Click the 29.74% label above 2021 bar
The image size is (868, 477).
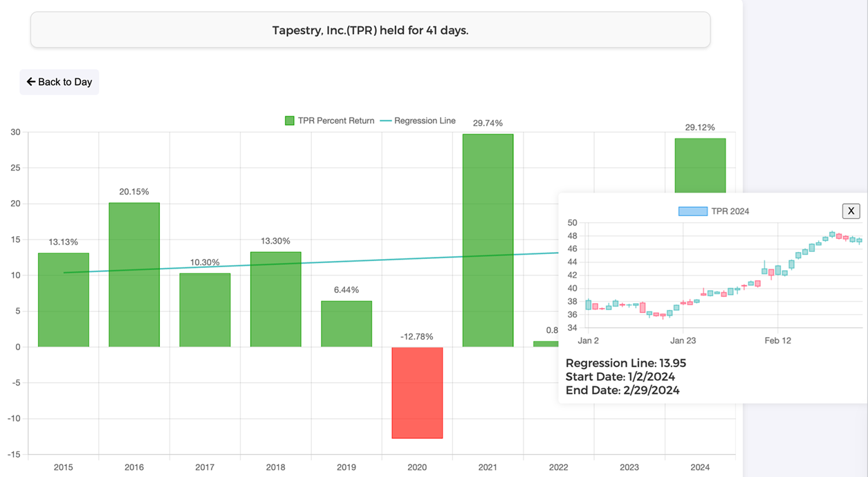pyautogui.click(x=488, y=123)
